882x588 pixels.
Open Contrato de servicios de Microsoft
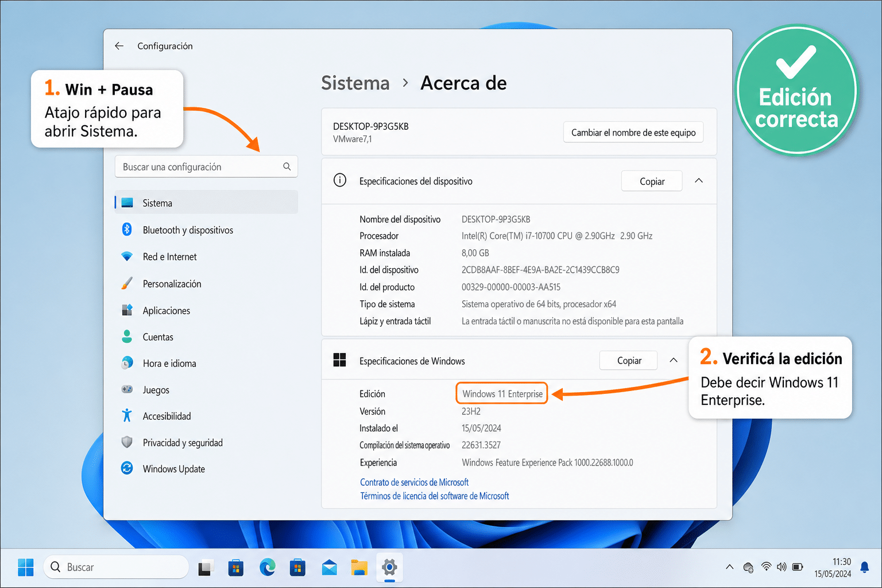point(414,482)
